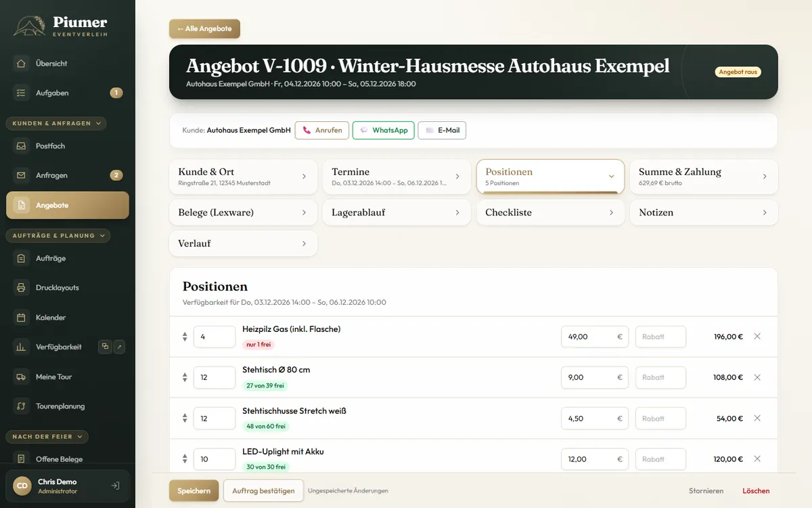This screenshot has height=508, width=812.
Task: Click the Aufträge clipboard icon
Action: coord(22,258)
